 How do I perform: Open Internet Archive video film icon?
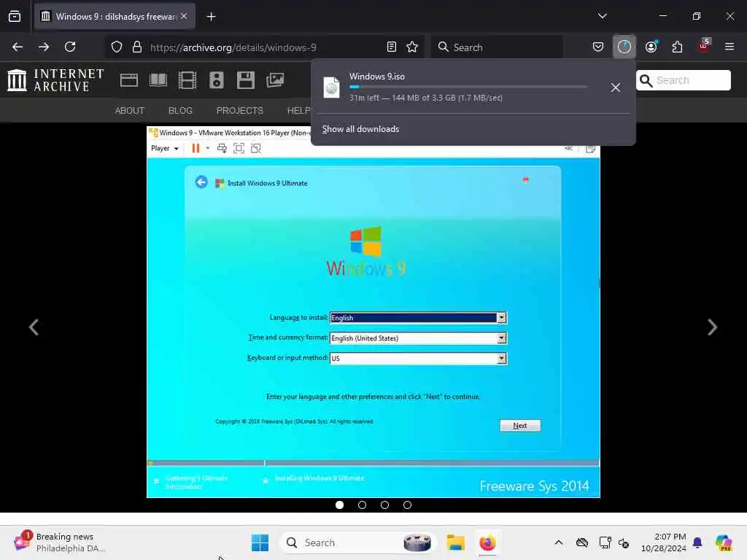click(x=187, y=80)
